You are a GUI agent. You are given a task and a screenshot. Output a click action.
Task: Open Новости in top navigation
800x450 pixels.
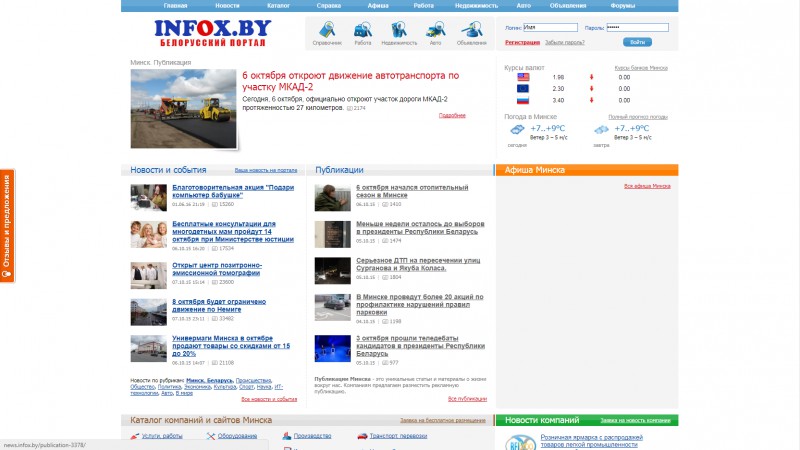point(227,6)
